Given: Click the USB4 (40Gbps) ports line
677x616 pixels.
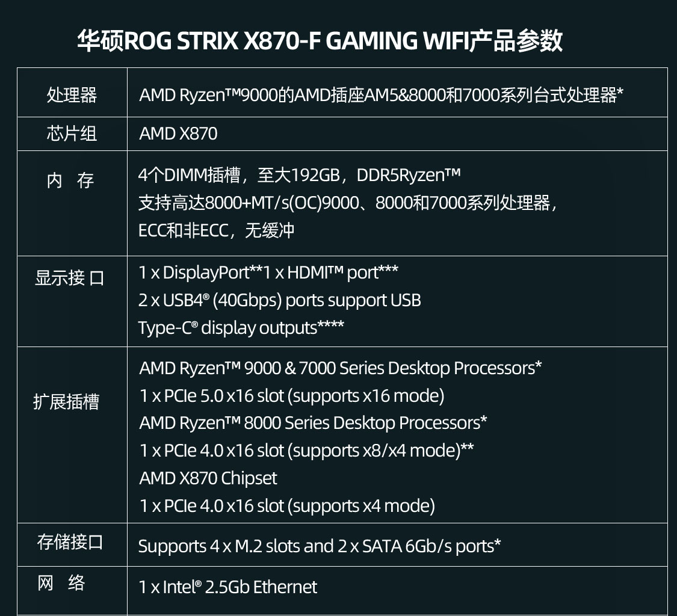Looking at the screenshot, I should tap(279, 300).
